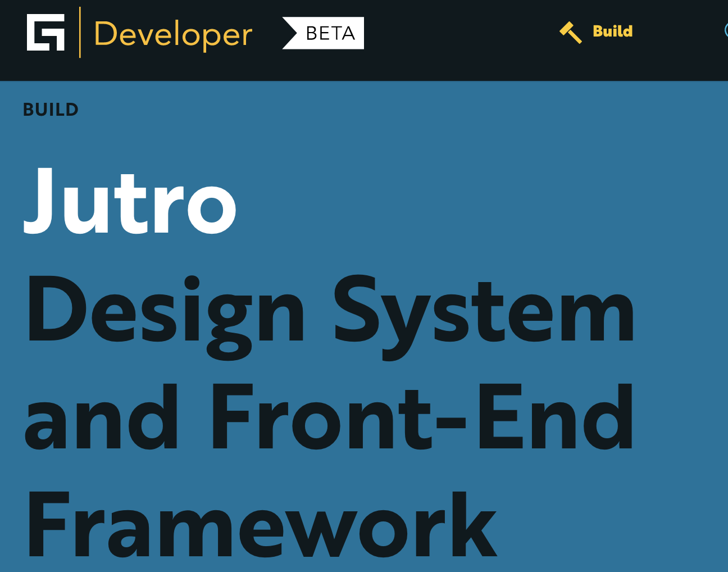Click the and Front-End heading line
The width and height of the screenshot is (728, 572).
click(x=329, y=417)
